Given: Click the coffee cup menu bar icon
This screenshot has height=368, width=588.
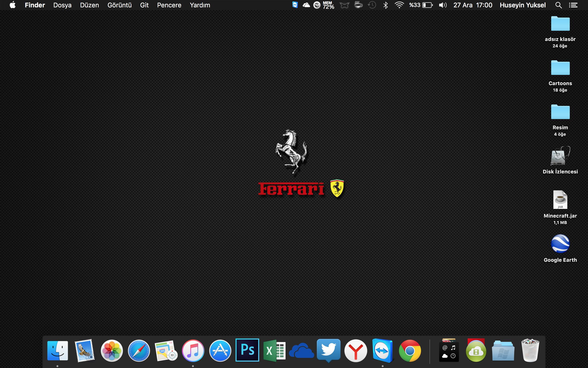Looking at the screenshot, I should coord(358,5).
